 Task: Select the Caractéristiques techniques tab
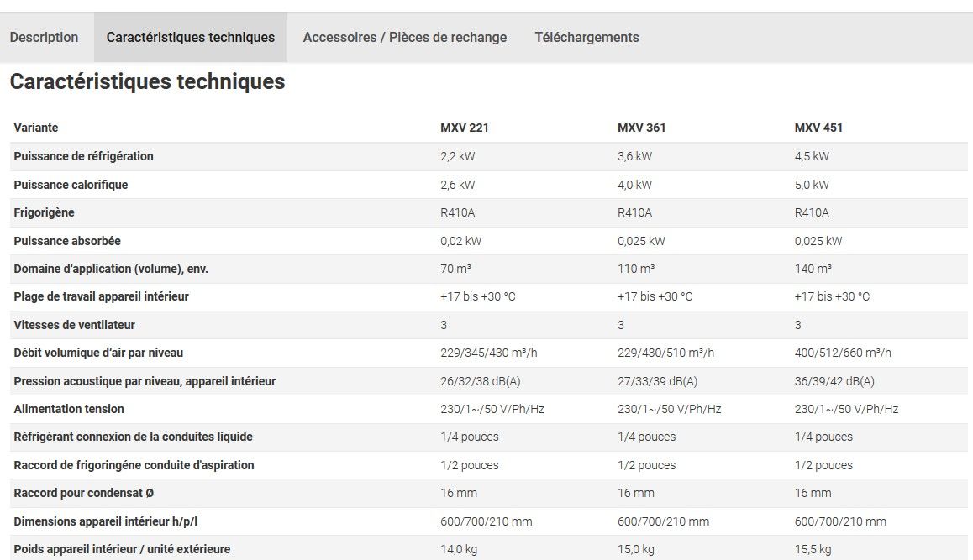(x=191, y=38)
